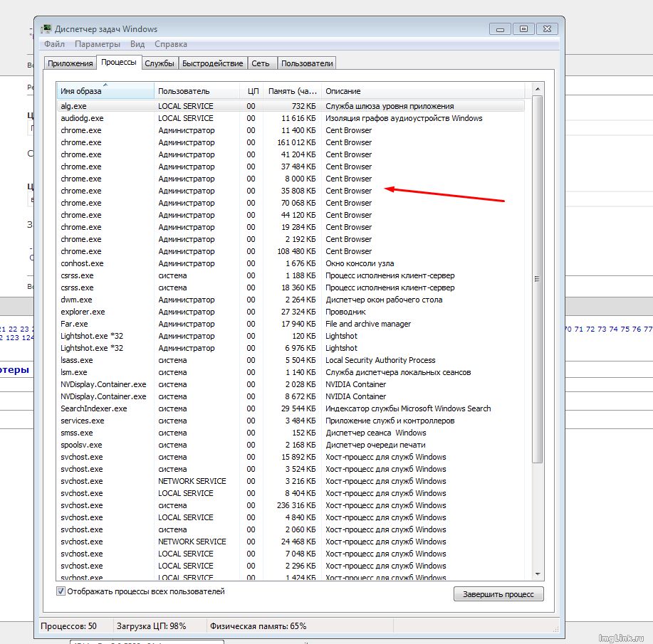Sort by the Имя образа column header
This screenshot has height=644, width=653.
pyautogui.click(x=105, y=91)
